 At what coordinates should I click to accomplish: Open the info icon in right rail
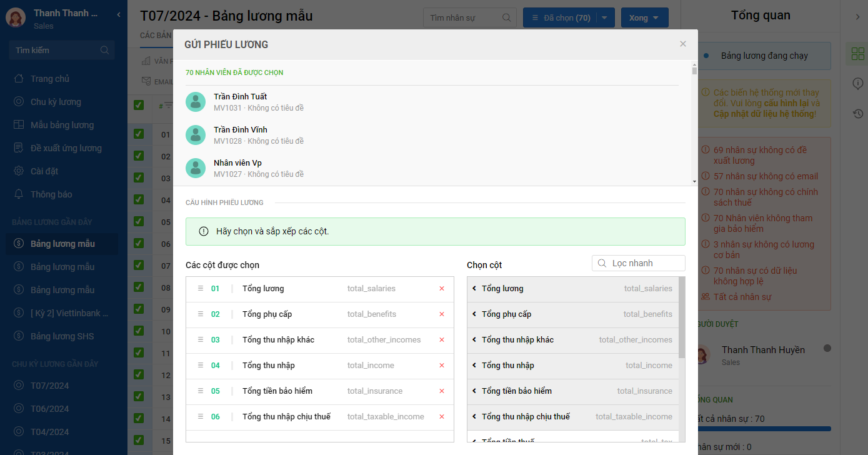(x=858, y=84)
